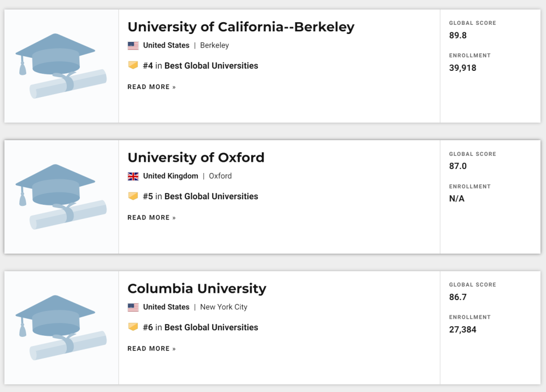Click Read More under Columbia University
546x392 pixels.
click(152, 349)
